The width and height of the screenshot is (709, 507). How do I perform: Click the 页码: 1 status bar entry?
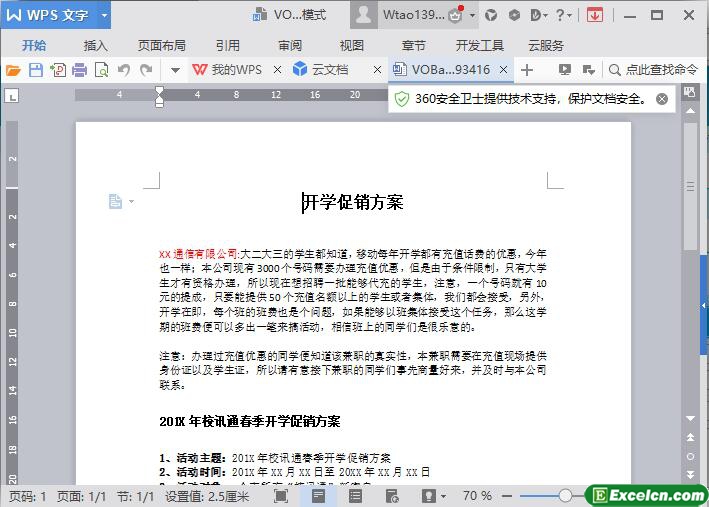tap(28, 497)
